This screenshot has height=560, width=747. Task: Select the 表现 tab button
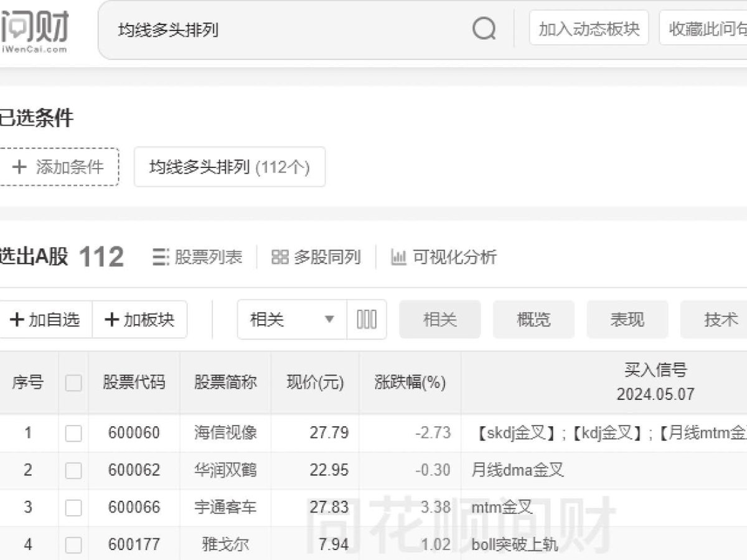tap(627, 320)
